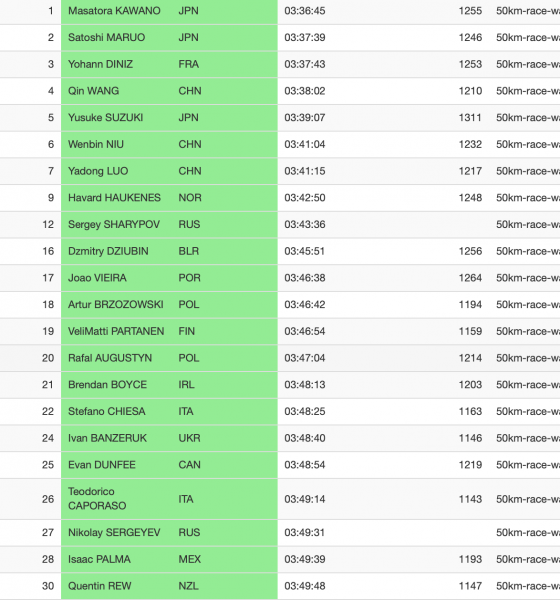
Task: Select Brendan BOYCE's row name
Action: (x=108, y=385)
